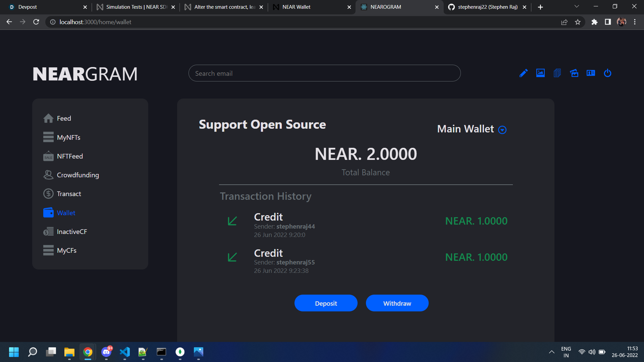Click the power logout icon
This screenshot has width=644, height=362.
tap(607, 73)
